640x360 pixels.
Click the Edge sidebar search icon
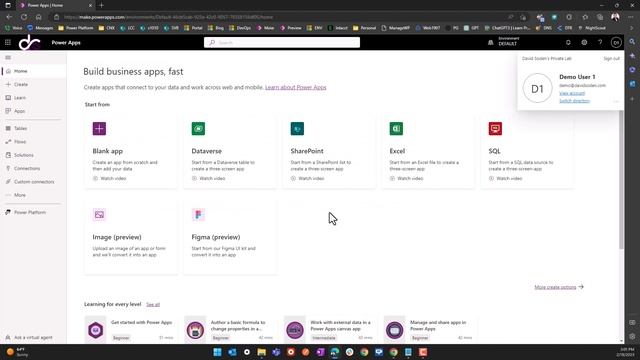632,42
